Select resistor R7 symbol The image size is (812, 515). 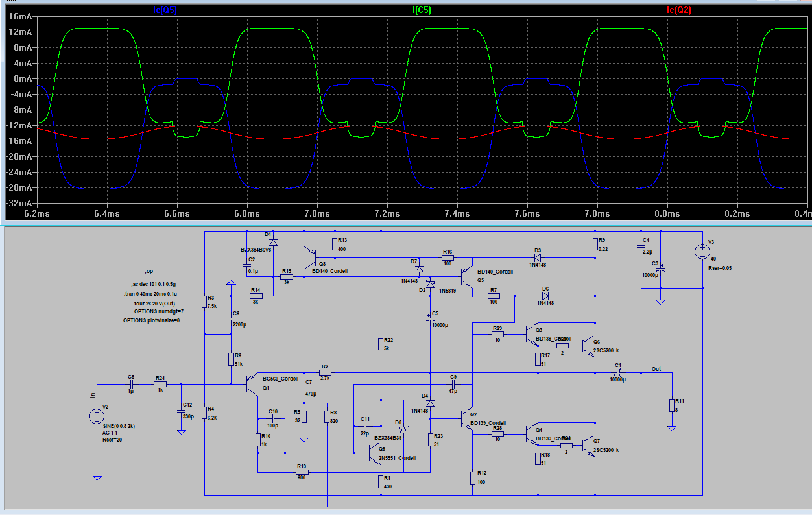click(494, 295)
